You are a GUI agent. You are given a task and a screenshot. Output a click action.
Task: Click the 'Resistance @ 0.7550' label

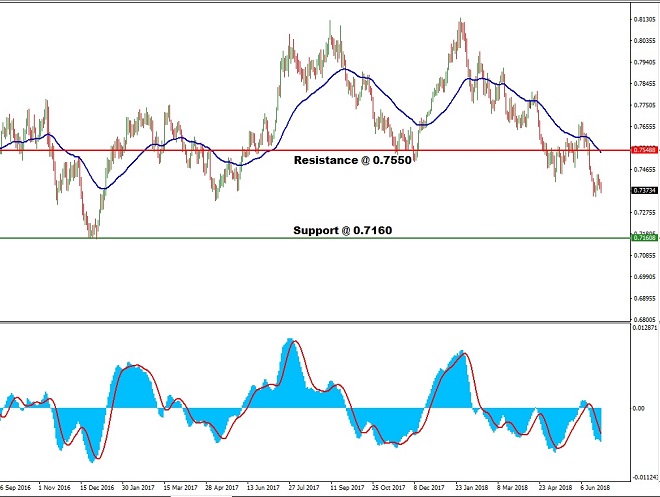[x=352, y=160]
